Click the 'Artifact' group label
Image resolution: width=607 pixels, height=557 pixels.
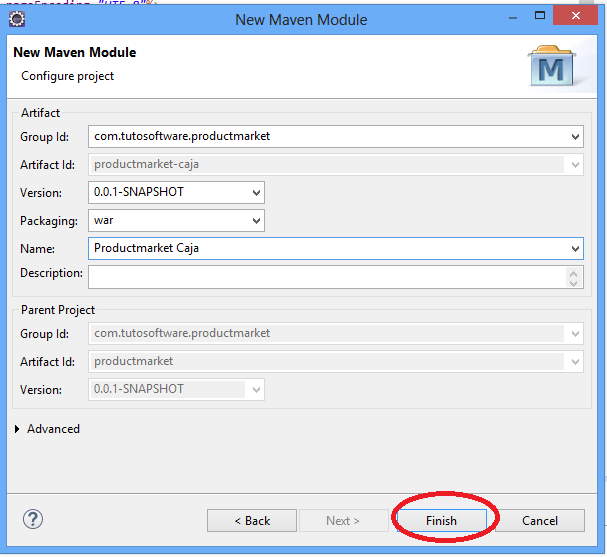coord(40,113)
